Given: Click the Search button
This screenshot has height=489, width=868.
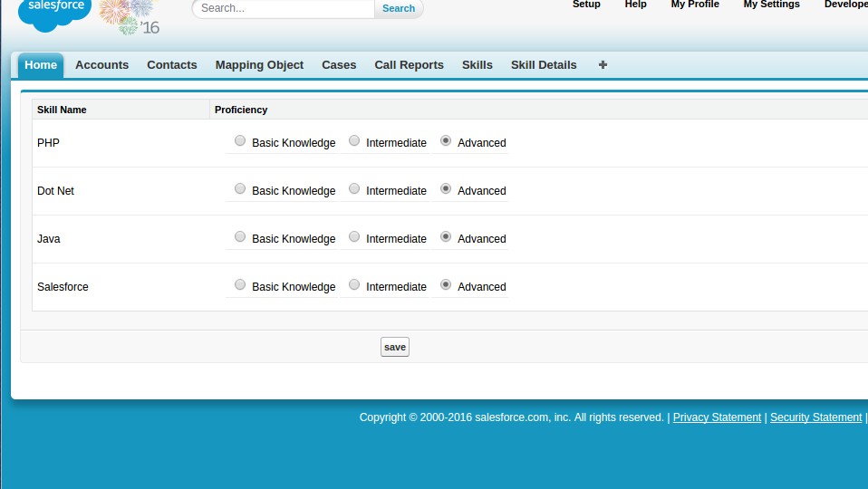Looking at the screenshot, I should pos(399,8).
